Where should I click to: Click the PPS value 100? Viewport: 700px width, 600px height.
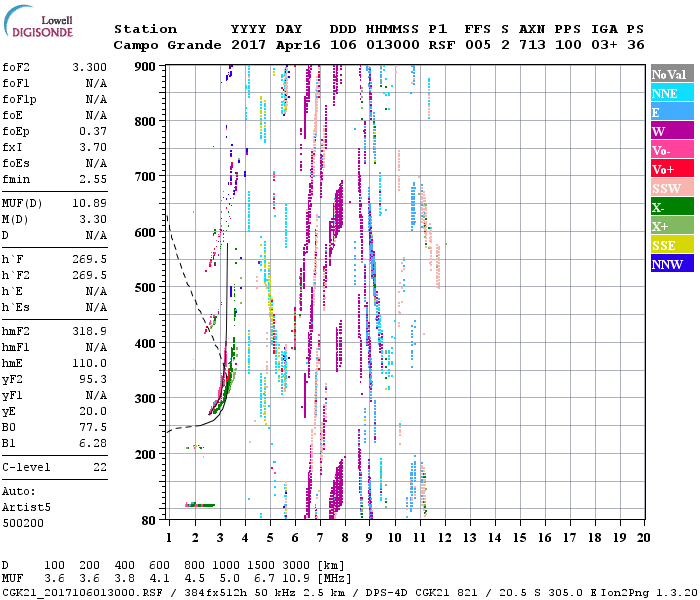tap(568, 45)
